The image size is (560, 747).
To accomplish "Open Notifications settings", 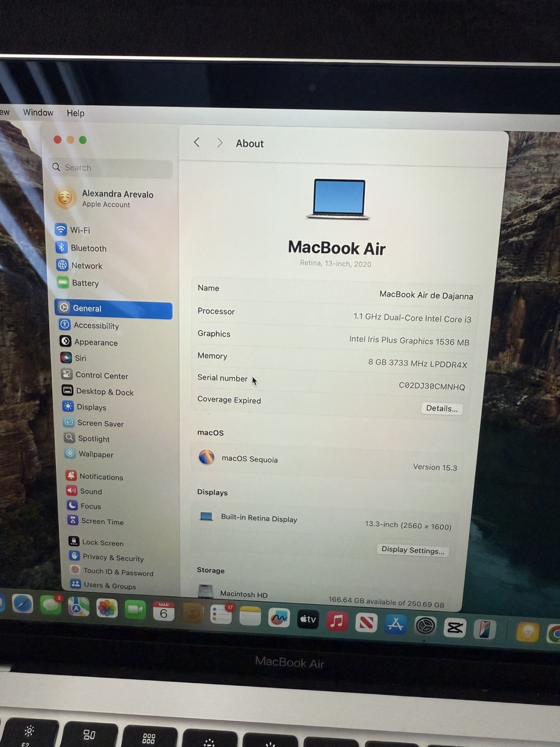I will tap(94, 476).
